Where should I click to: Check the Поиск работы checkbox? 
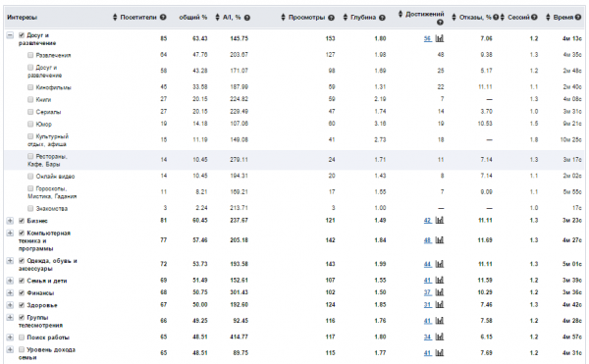(22, 337)
